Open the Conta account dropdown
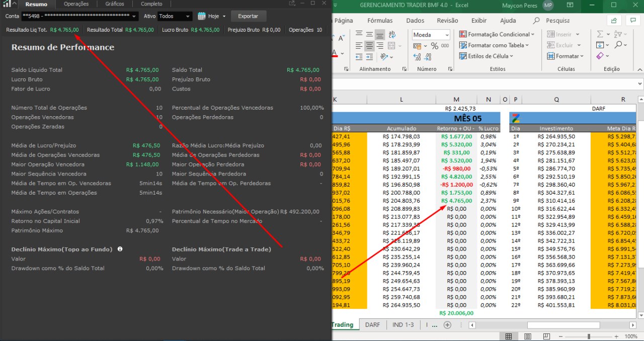644x341 pixels. pos(79,16)
